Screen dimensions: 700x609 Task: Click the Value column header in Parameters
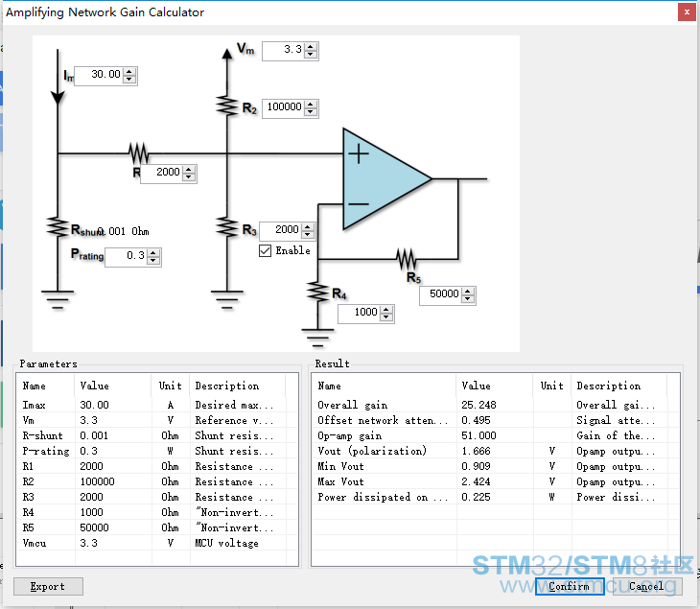pos(113,386)
